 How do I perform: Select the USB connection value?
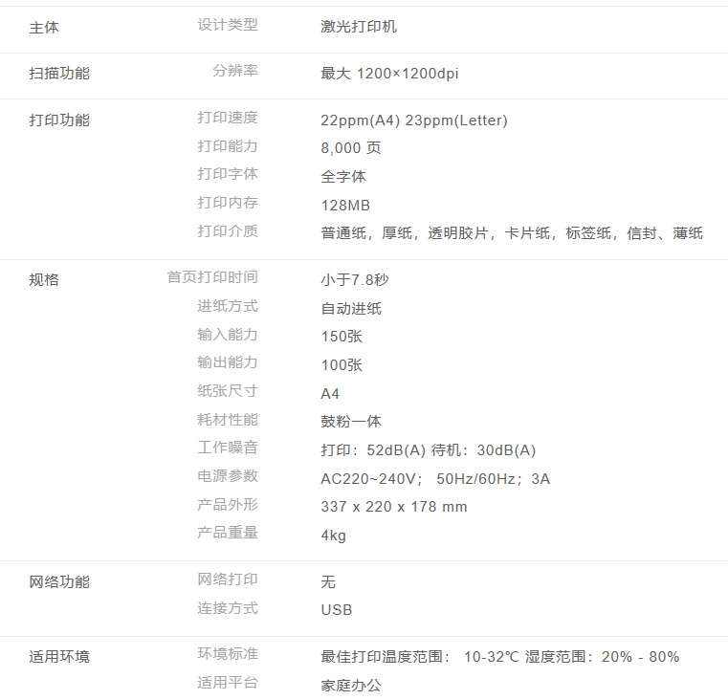click(x=337, y=610)
